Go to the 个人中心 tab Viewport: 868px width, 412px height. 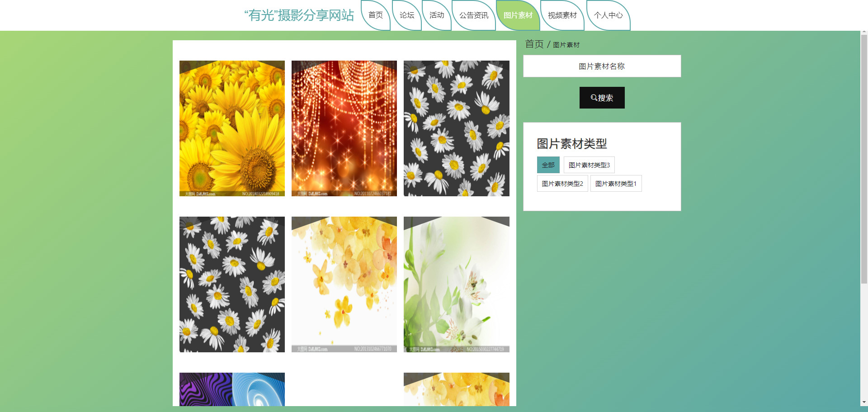(x=608, y=15)
